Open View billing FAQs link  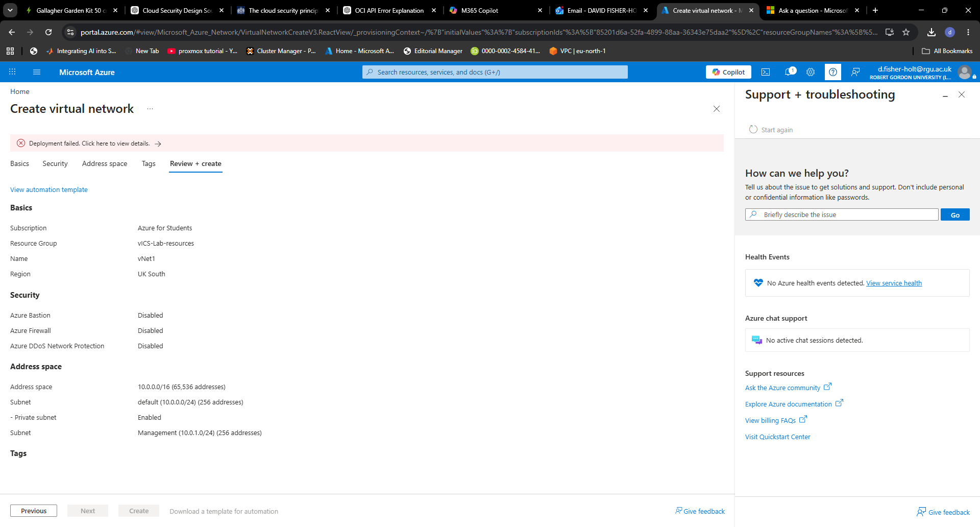(776, 420)
